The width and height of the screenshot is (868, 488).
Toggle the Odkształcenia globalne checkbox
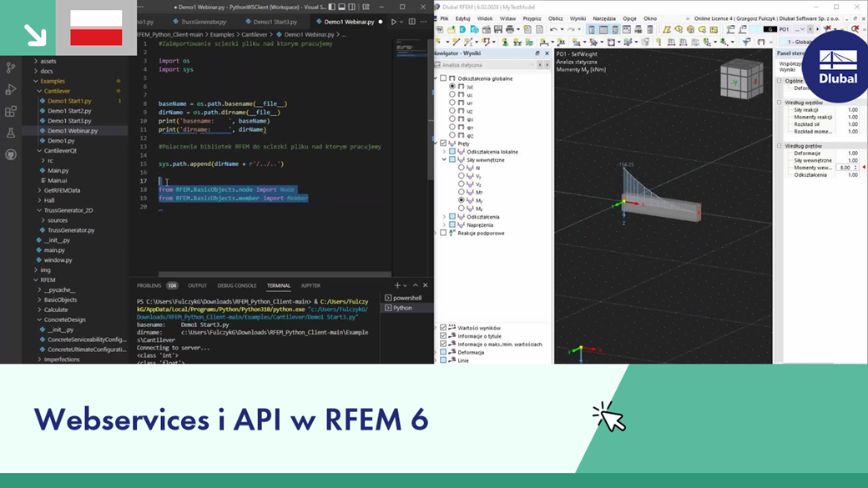tap(443, 78)
